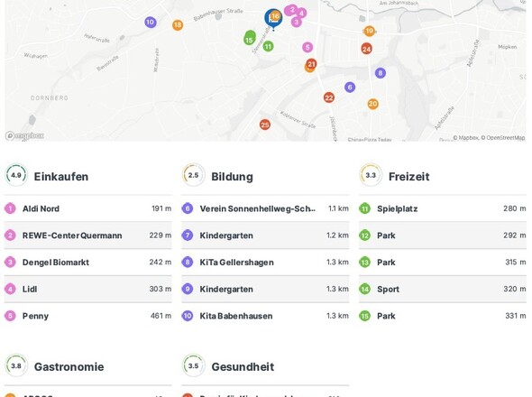Click the number 13 badge beside Park
The width and height of the screenshot is (532, 397).
pyautogui.click(x=364, y=262)
